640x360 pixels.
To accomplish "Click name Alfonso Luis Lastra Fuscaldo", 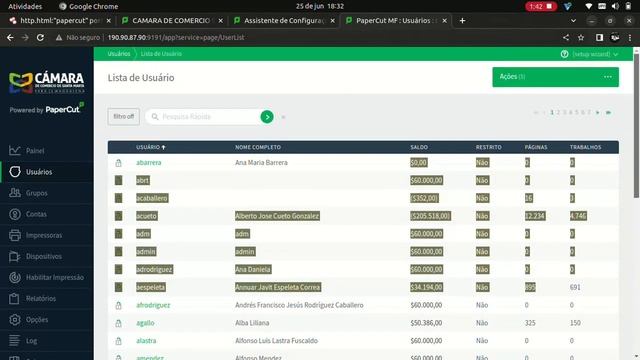I will click(x=276, y=341).
